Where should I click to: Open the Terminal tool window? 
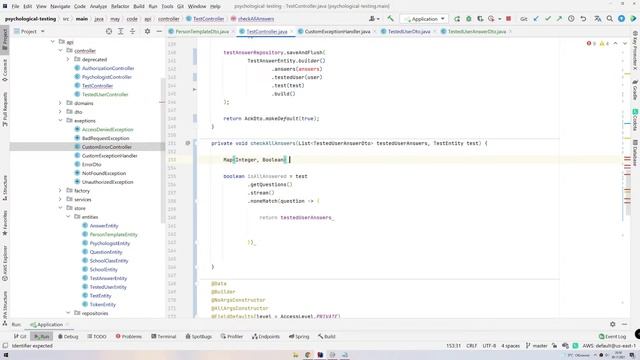(x=163, y=336)
